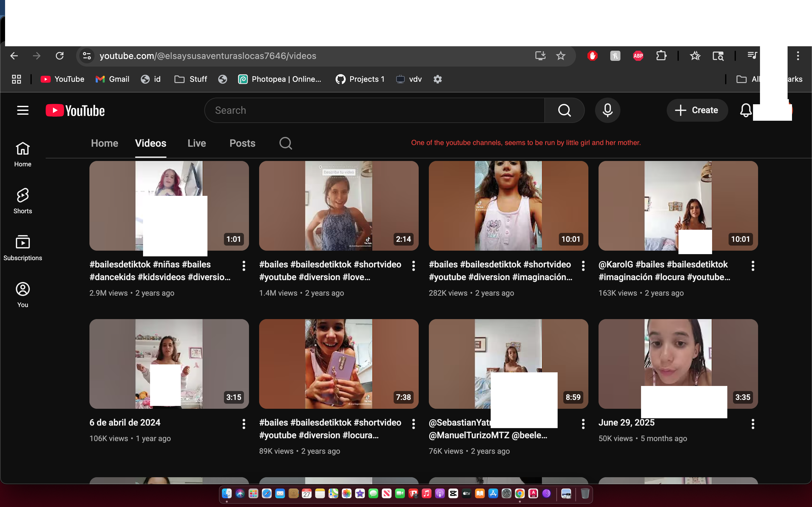Viewport: 812px width, 507px height.
Task: Search within channel using magnifier icon
Action: pos(285,143)
